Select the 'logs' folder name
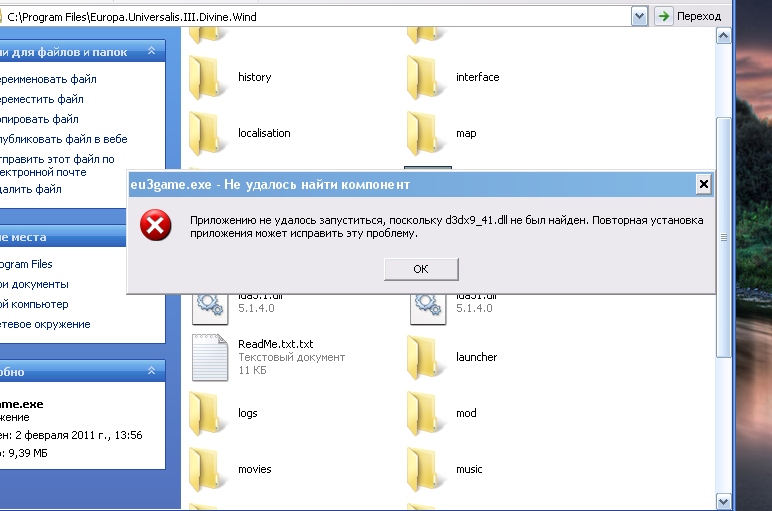 pyautogui.click(x=248, y=414)
